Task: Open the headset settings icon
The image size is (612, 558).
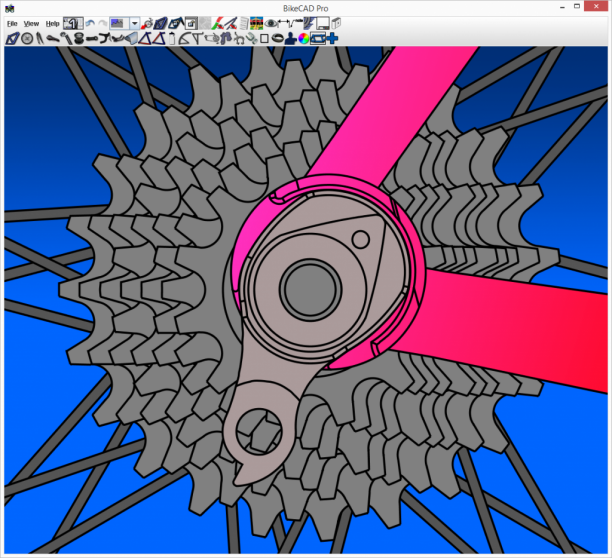Action: [79, 39]
